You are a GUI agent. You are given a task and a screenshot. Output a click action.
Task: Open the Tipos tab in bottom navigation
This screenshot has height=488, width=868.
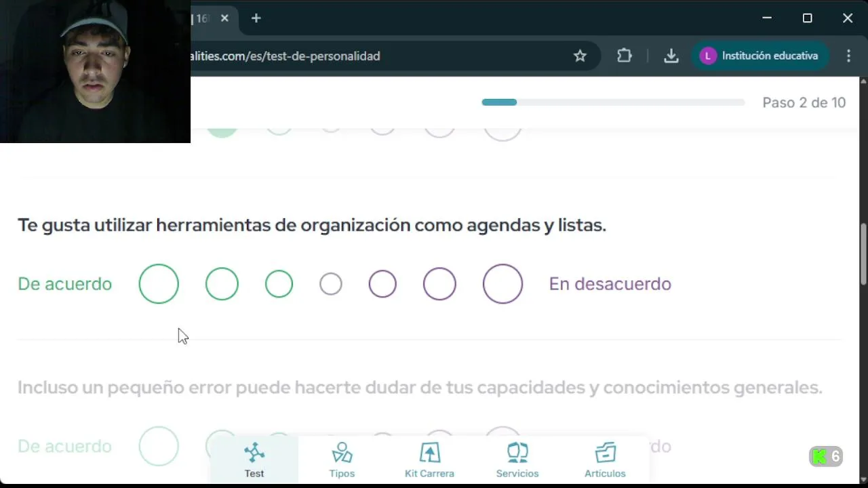[342, 460]
